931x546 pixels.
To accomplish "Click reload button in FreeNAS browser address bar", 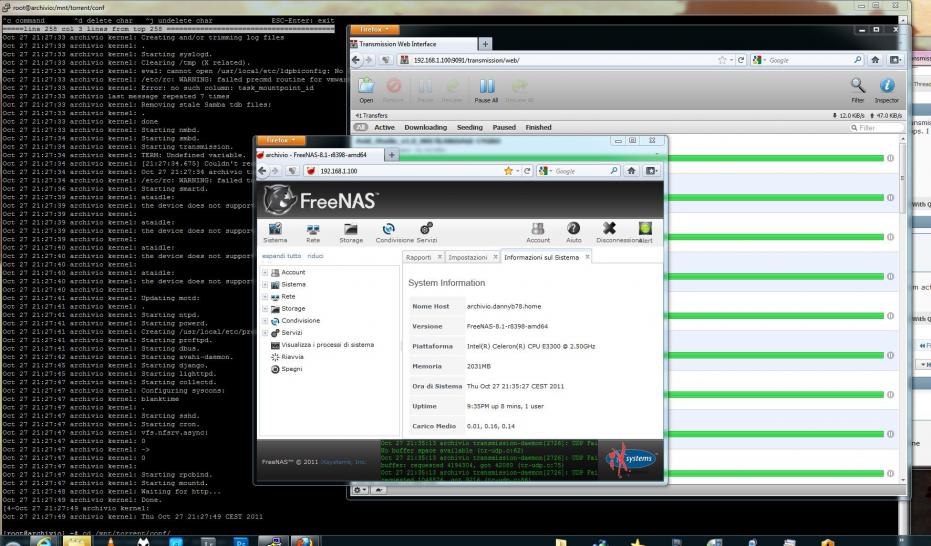I will click(527, 171).
